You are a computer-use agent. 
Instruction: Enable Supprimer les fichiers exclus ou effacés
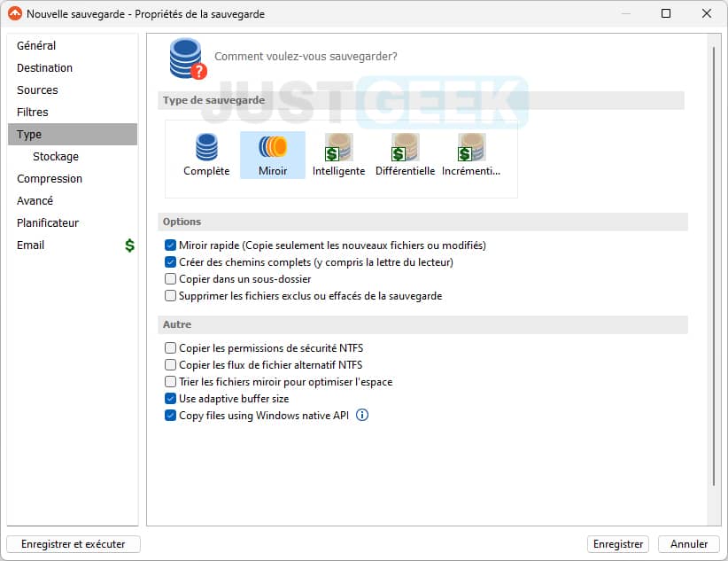point(170,295)
